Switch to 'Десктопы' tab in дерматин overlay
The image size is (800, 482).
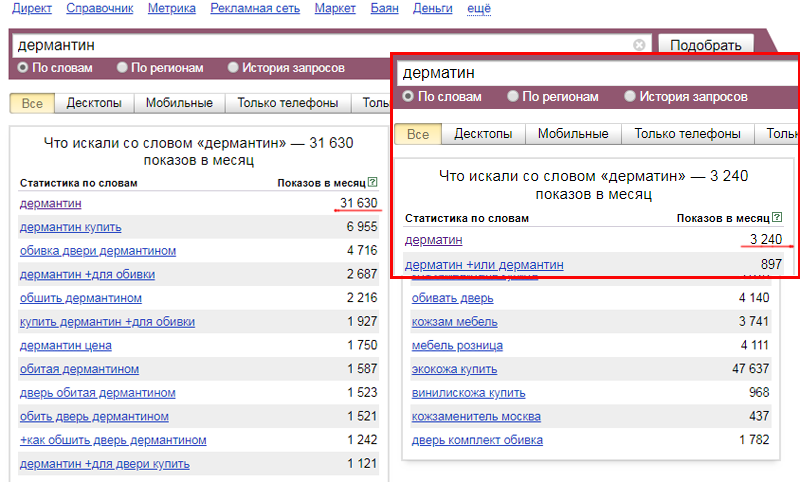click(x=483, y=134)
